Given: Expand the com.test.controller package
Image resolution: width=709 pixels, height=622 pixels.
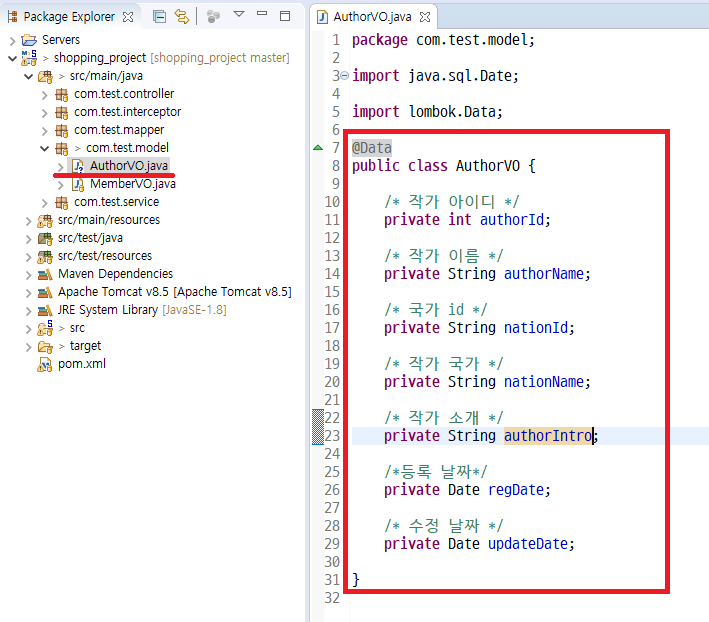Looking at the screenshot, I should [x=44, y=94].
